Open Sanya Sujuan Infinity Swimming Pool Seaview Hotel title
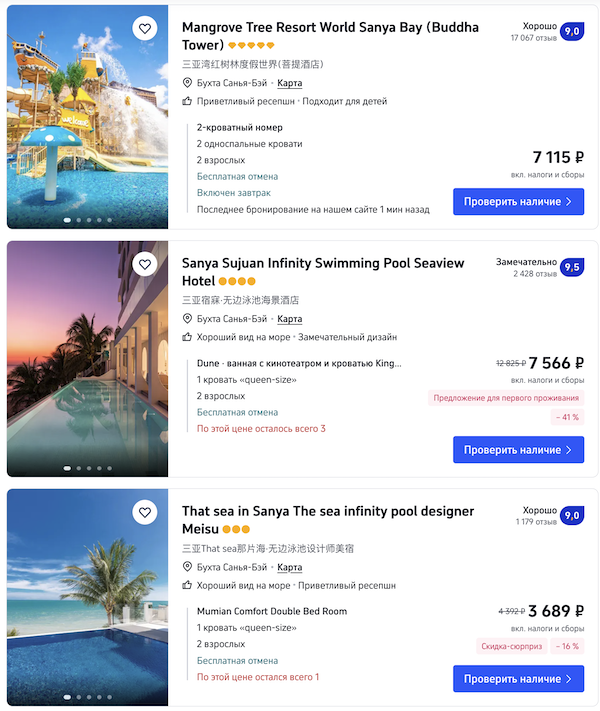600x711 pixels. click(x=323, y=271)
